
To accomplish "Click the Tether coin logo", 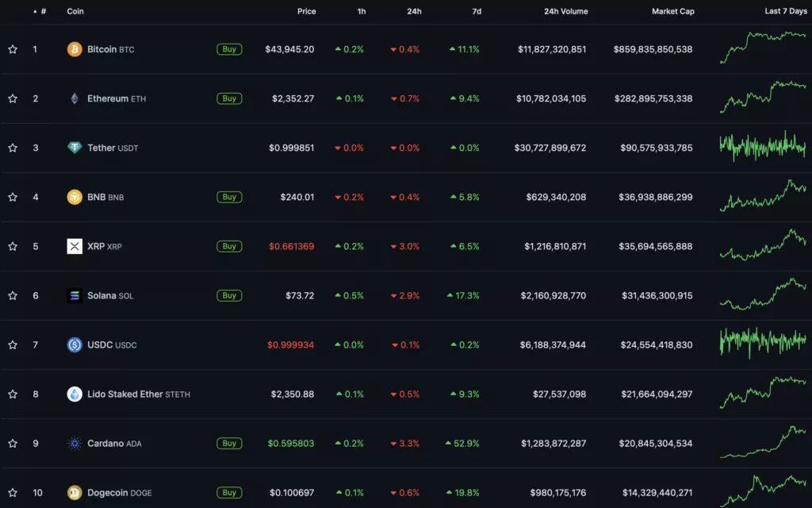I will [75, 148].
